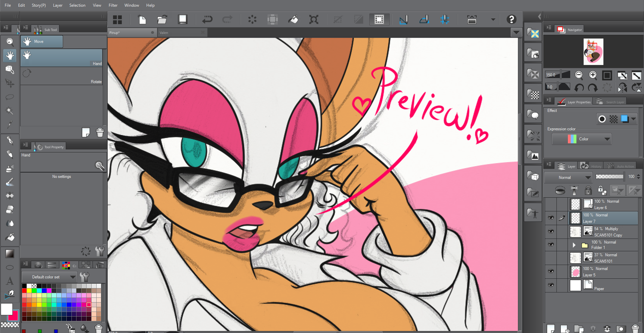Open the layer blending mode Normal dropdown

tap(568, 178)
